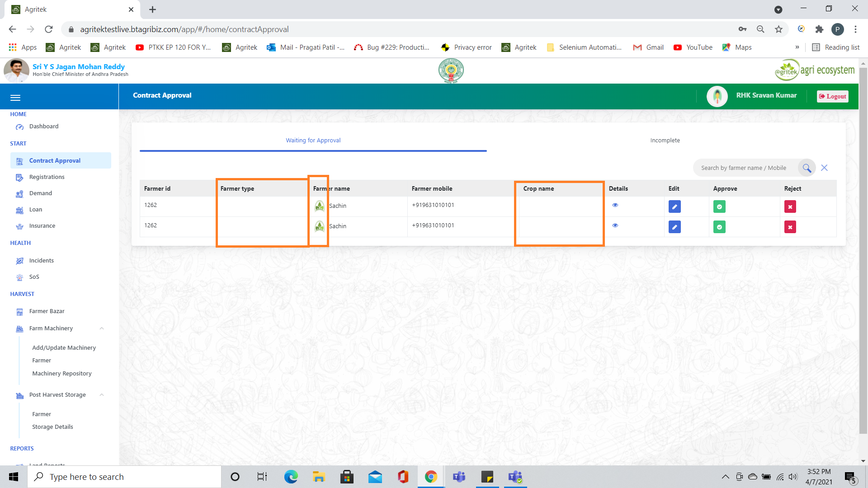
Task: Click the agritek agri ecosystem logo
Action: click(x=815, y=70)
